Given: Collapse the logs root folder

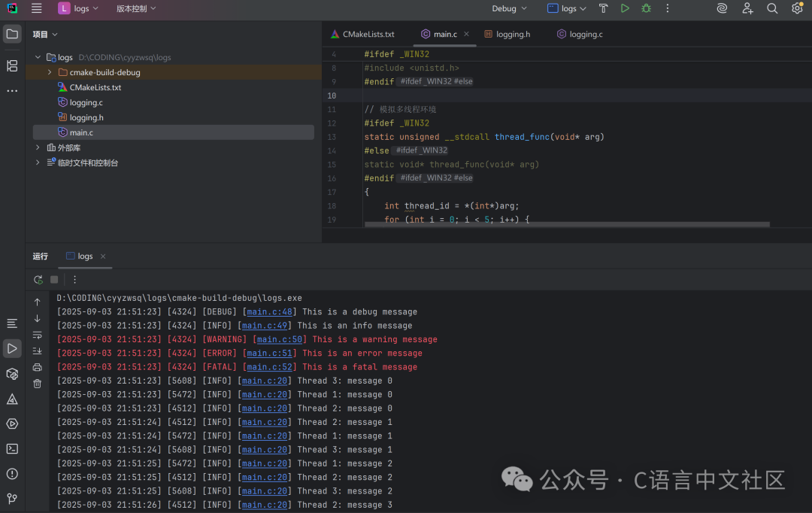Looking at the screenshot, I should click(38, 57).
